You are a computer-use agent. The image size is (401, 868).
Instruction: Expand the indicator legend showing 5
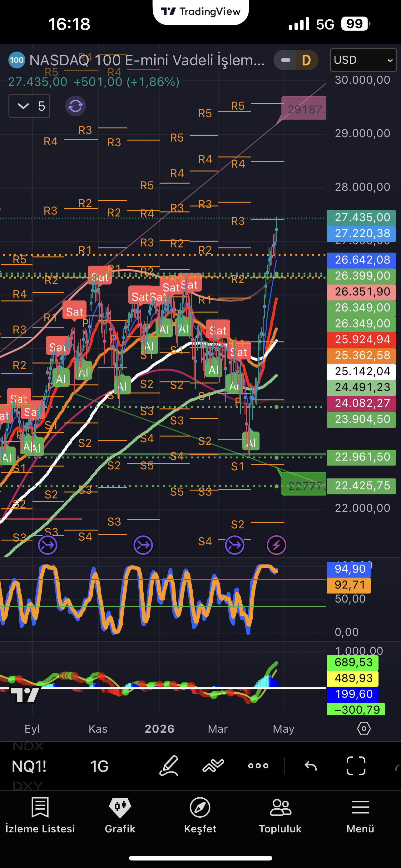29,106
